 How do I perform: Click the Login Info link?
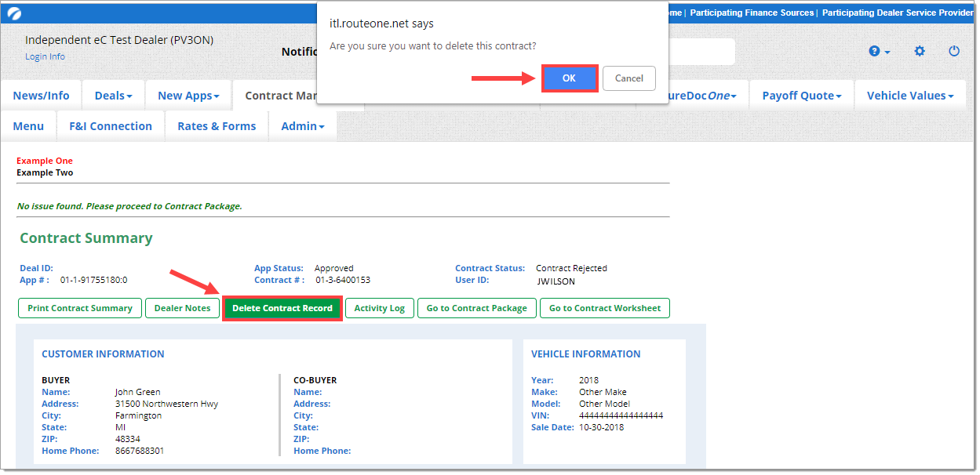(45, 57)
